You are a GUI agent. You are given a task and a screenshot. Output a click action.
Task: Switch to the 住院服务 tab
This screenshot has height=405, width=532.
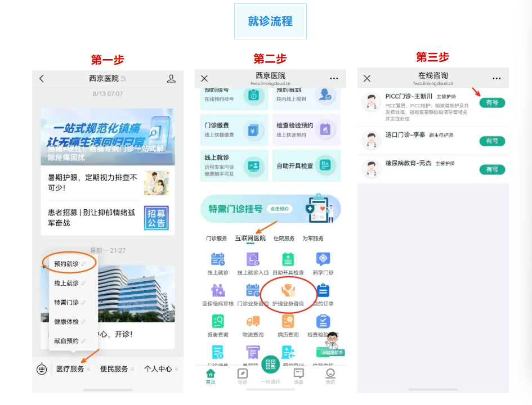point(284,238)
